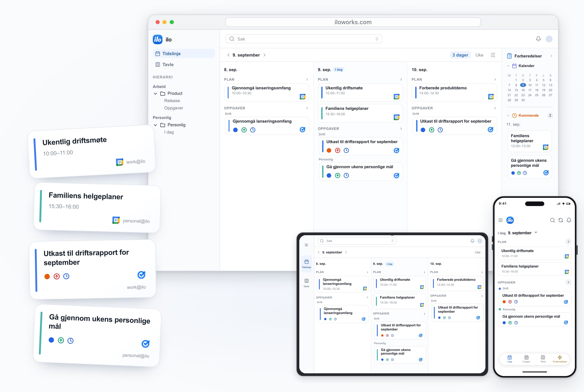Click green priority arrow on Gå gjennom ukens personlige mål desktop task

[x=338, y=175]
